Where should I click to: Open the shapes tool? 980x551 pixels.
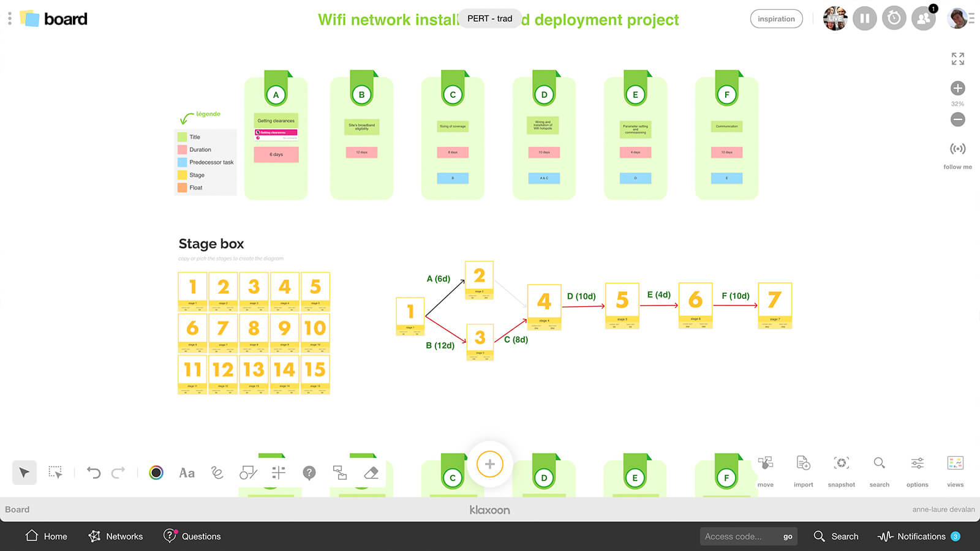click(247, 473)
